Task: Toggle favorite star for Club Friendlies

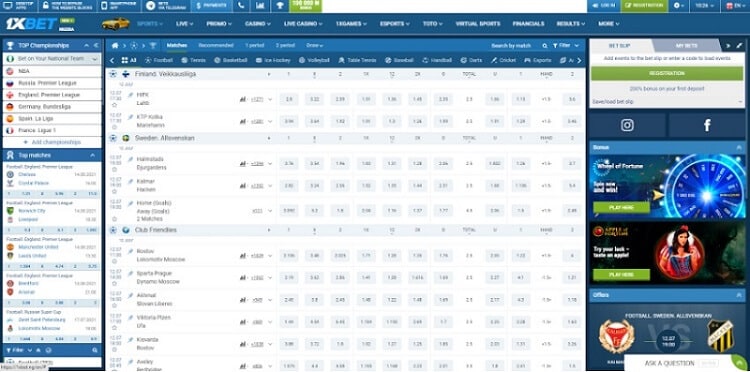Action: click(113, 230)
